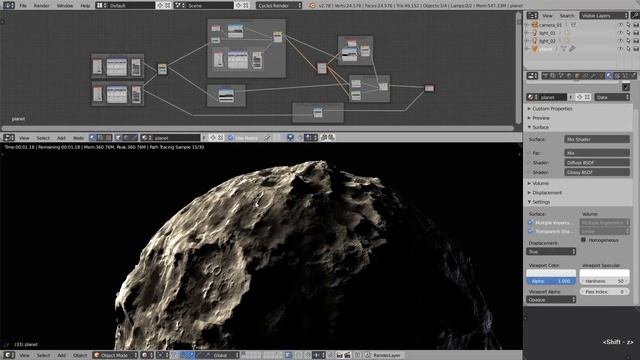Select shader nodes tree type icon
640x360 pixels.
92,138
